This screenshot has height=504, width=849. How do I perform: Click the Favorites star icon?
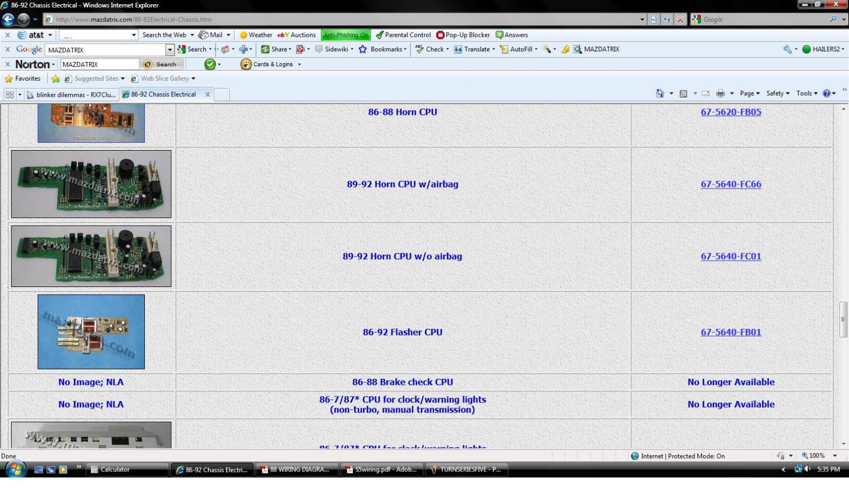coord(9,79)
